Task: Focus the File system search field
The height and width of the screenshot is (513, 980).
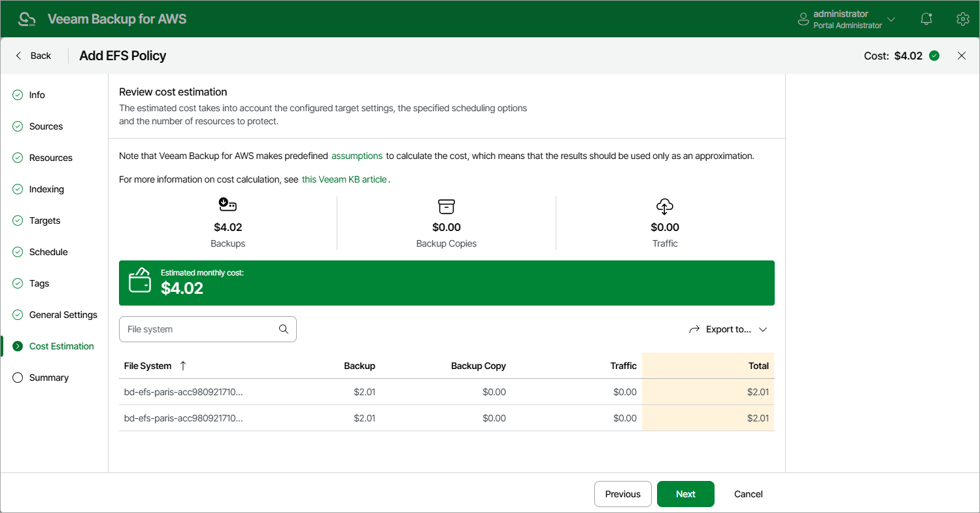Action: point(208,329)
